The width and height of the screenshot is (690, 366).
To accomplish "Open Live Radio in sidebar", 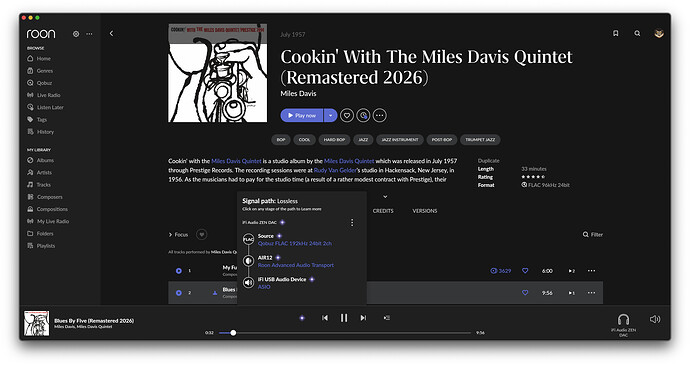I will 44,95.
